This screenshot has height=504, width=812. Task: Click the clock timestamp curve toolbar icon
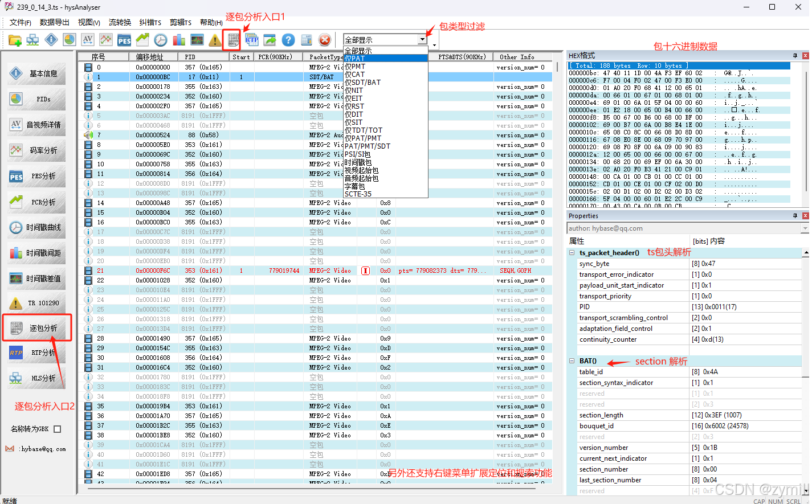pos(161,40)
